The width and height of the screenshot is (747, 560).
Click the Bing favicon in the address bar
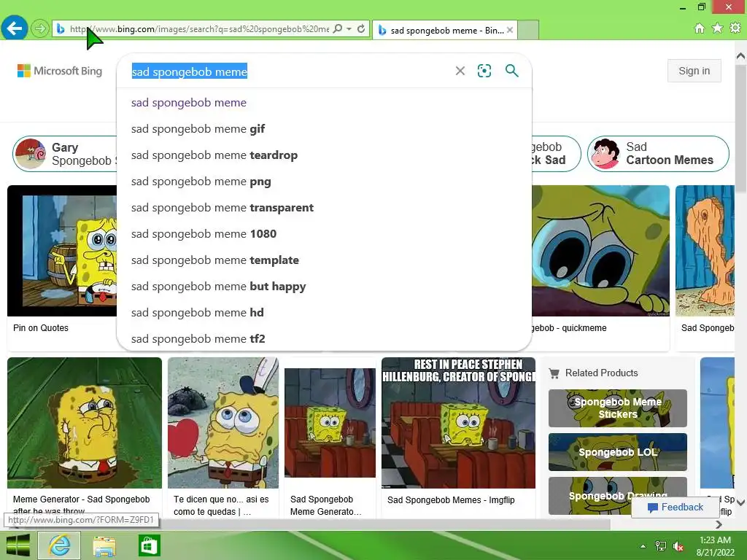tap(61, 29)
